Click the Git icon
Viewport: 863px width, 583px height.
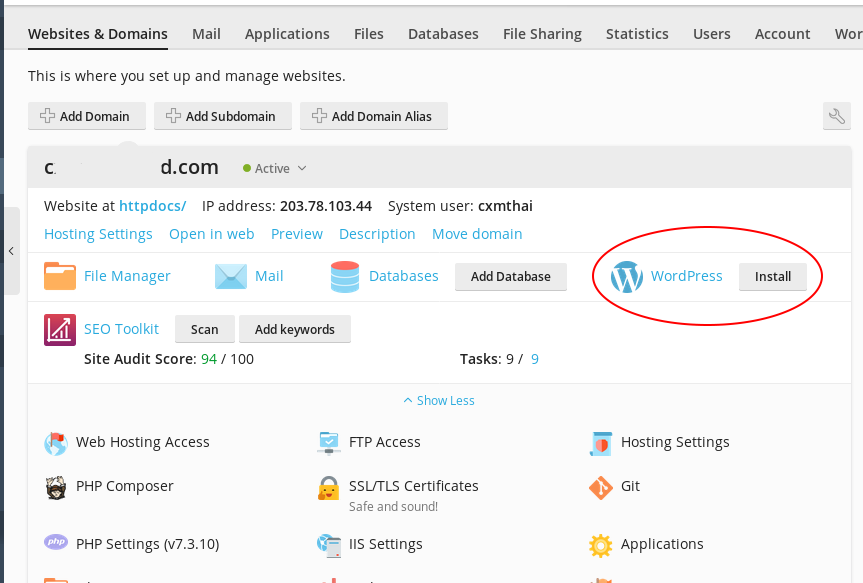tap(600, 487)
